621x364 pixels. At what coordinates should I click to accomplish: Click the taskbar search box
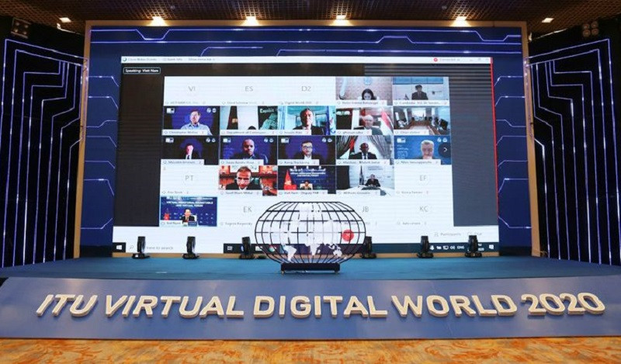[x=146, y=248]
